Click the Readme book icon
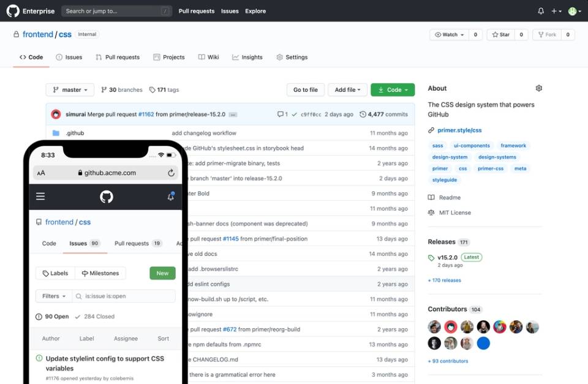Screen dimensions: 588x384 (431, 198)
